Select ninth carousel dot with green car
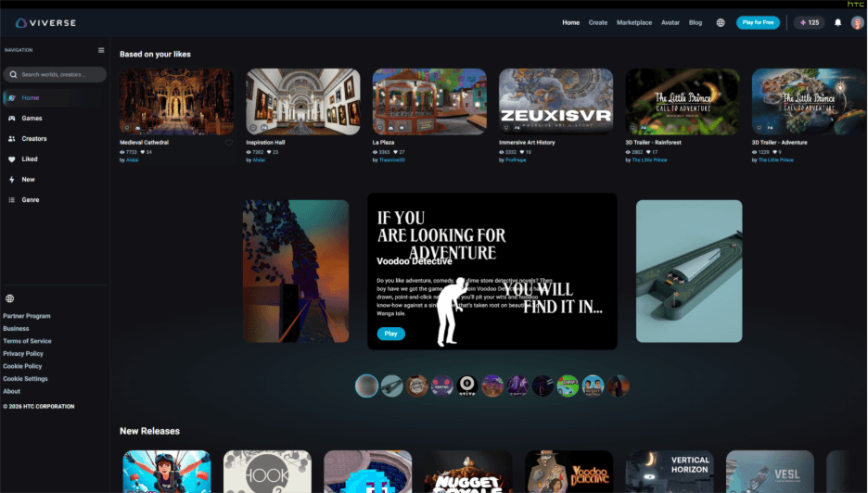 click(568, 386)
